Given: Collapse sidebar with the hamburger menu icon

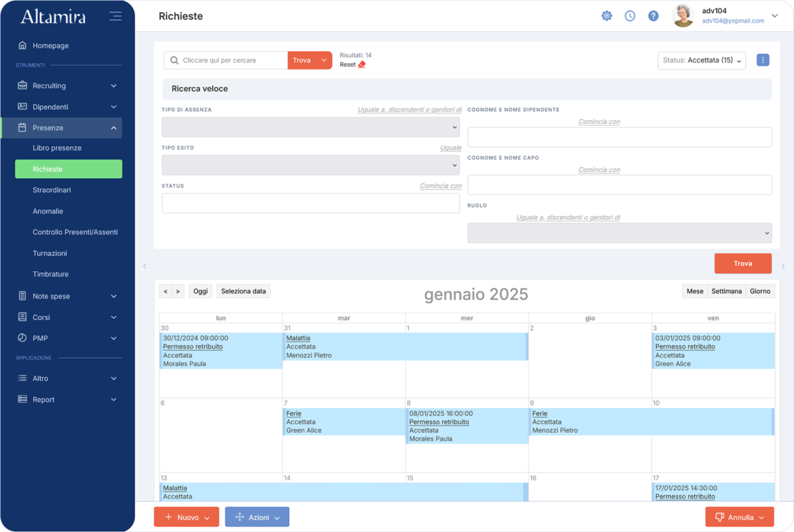Looking at the screenshot, I should [116, 16].
